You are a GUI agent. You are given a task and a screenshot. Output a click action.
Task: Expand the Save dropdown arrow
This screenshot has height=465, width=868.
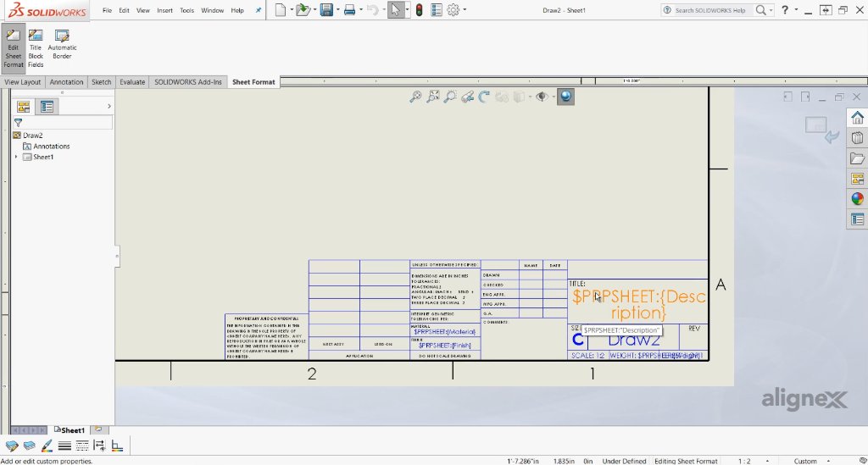[x=337, y=10]
